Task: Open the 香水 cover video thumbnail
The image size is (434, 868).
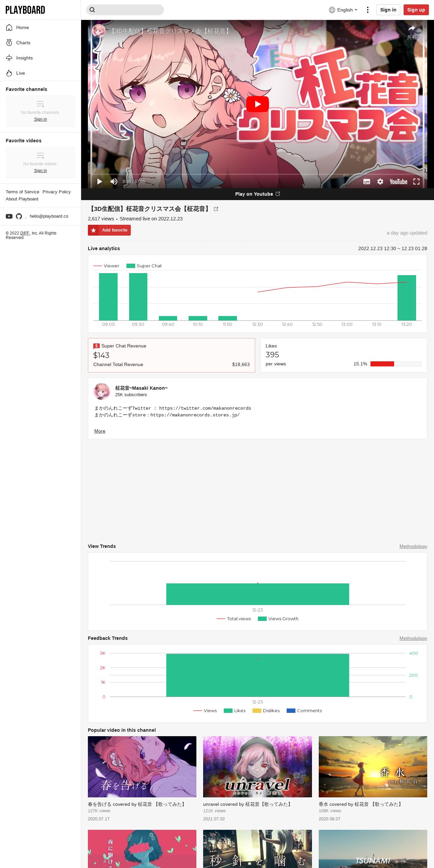Action: (373, 767)
